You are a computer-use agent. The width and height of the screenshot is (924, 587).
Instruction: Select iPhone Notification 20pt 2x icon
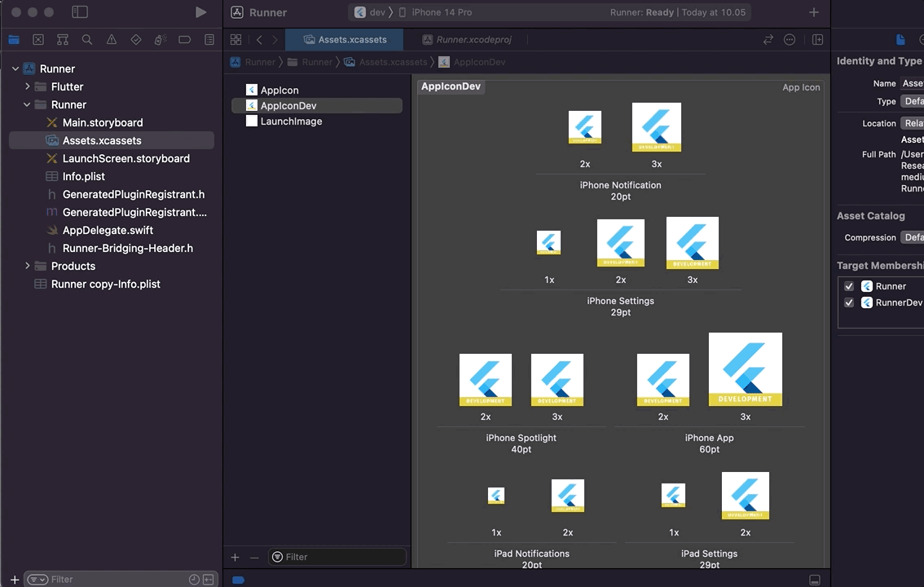pos(584,126)
